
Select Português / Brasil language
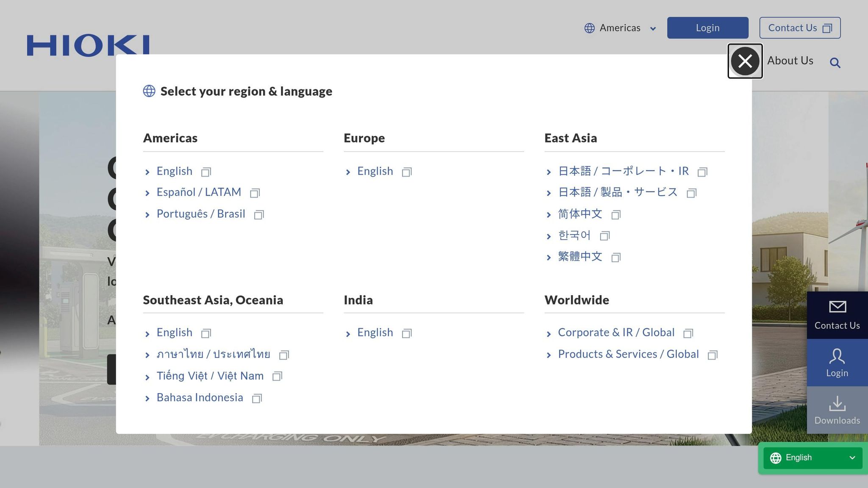click(x=201, y=214)
